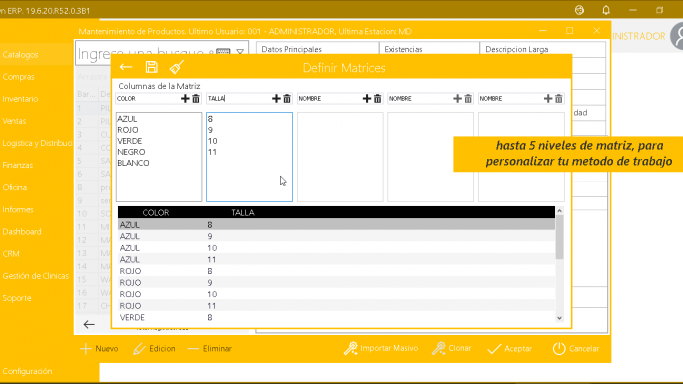Click scrollbar down arrow in combinations table
Image resolution: width=683 pixels, height=384 pixels.
tap(560, 318)
